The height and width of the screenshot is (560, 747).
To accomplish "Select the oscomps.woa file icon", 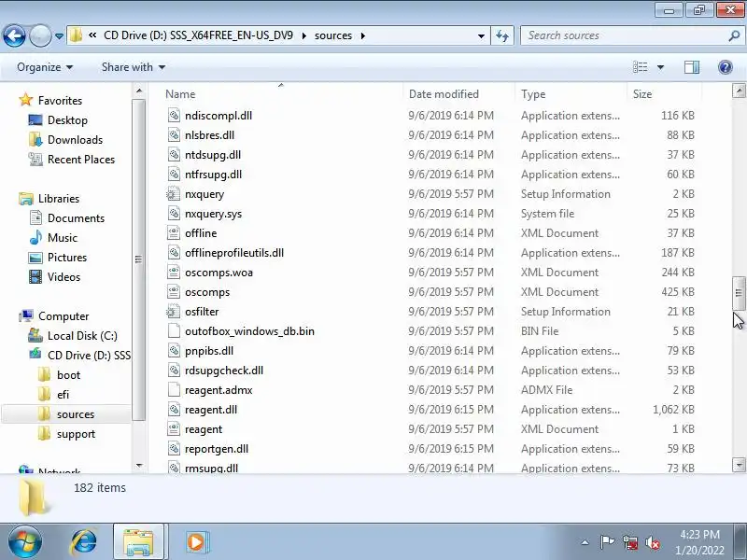I will [174, 273].
